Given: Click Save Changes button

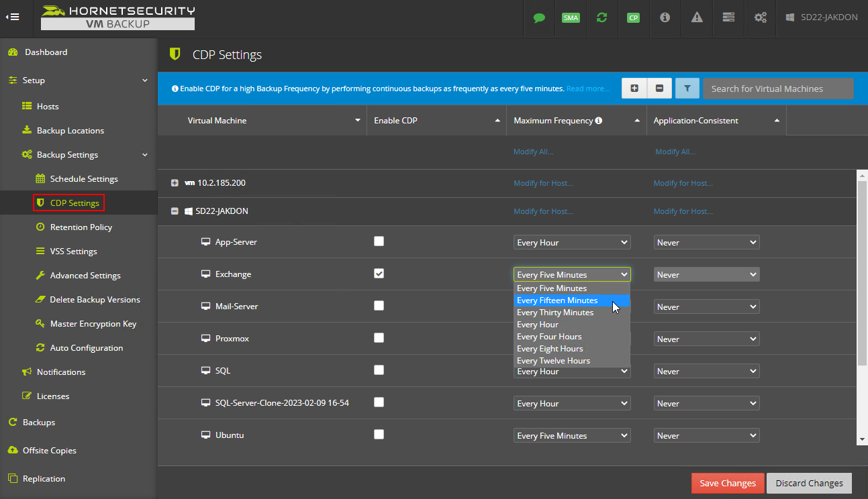Looking at the screenshot, I should coord(728,483).
